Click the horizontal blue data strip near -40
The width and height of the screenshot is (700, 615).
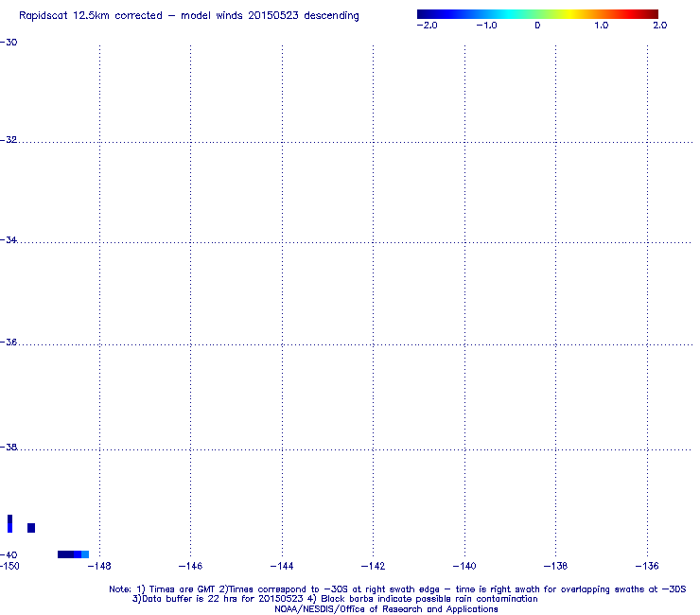[73, 554]
